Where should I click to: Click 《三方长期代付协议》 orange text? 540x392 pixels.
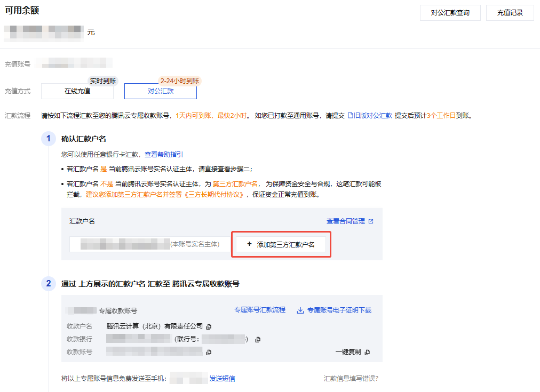(x=214, y=195)
